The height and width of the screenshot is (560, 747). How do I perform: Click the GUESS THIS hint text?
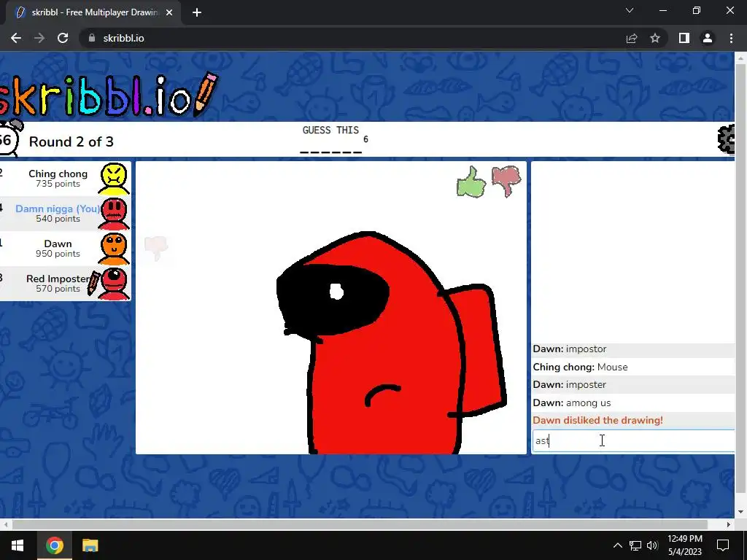coord(330,130)
